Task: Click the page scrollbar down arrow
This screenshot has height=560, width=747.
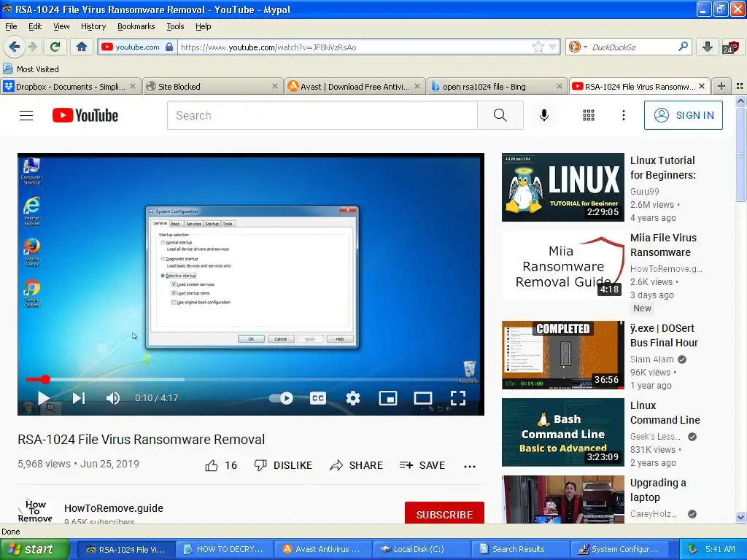Action: click(x=740, y=517)
